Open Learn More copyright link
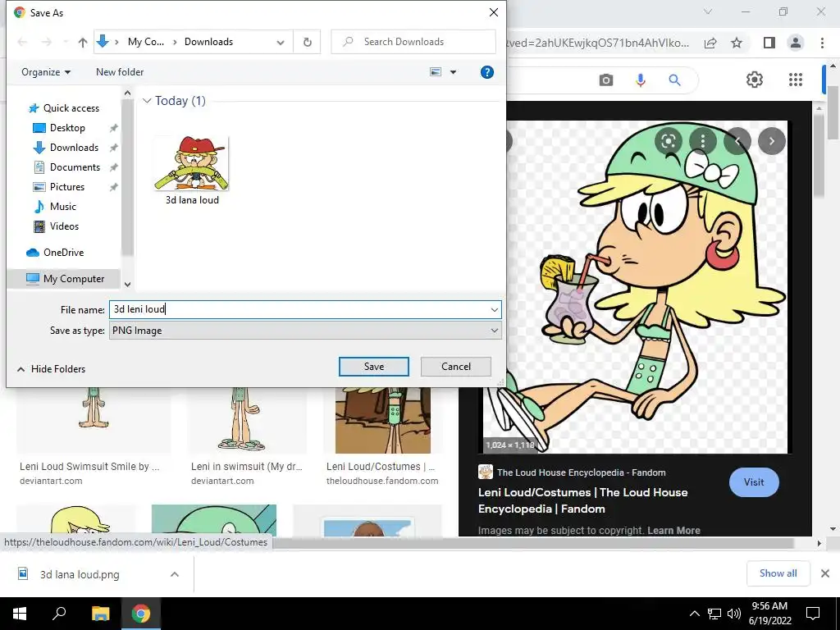 [x=673, y=531]
